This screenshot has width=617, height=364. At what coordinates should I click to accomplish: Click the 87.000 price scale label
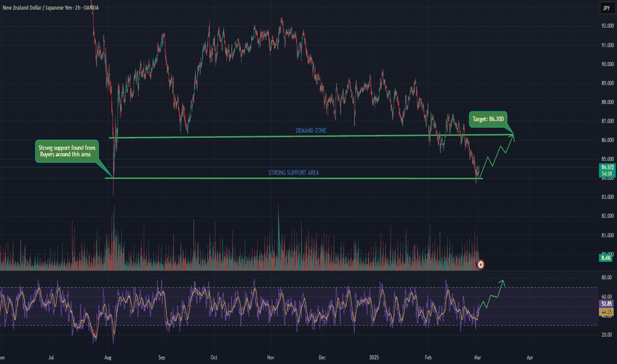pos(607,121)
